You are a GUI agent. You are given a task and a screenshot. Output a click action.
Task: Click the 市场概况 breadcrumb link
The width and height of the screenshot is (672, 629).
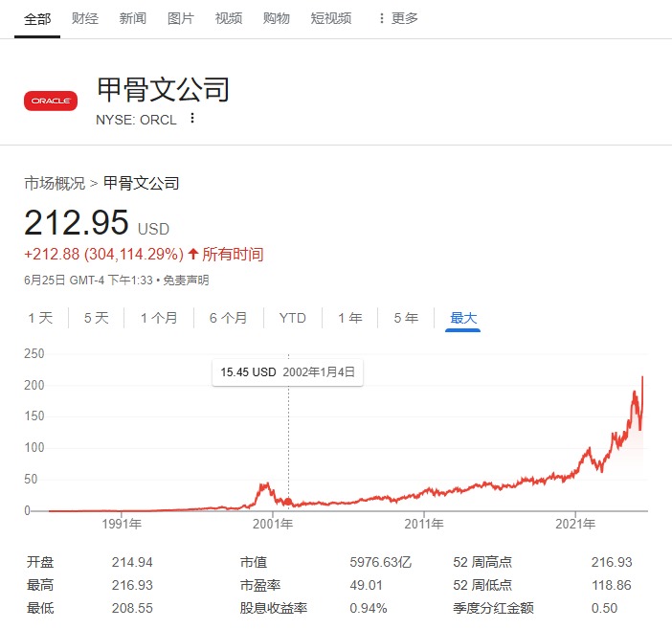tap(55, 184)
